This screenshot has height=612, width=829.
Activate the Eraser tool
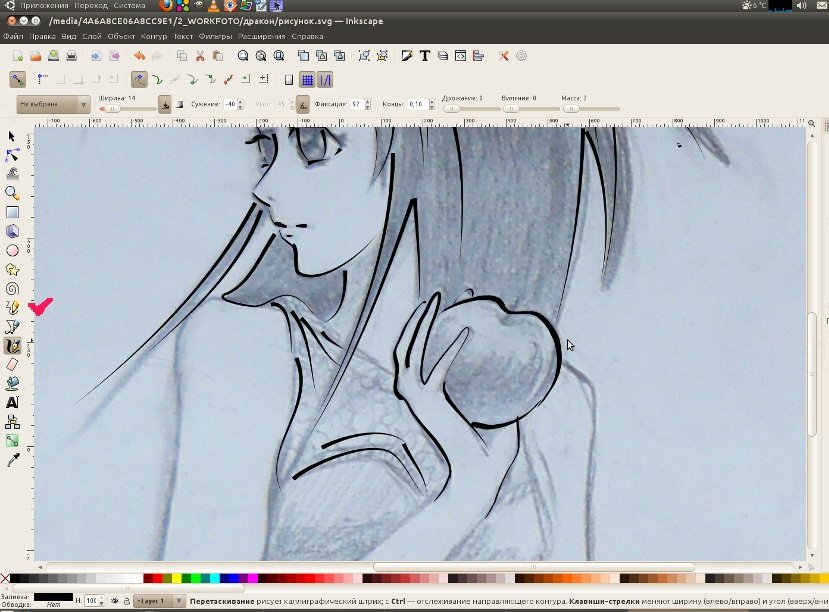(x=12, y=364)
